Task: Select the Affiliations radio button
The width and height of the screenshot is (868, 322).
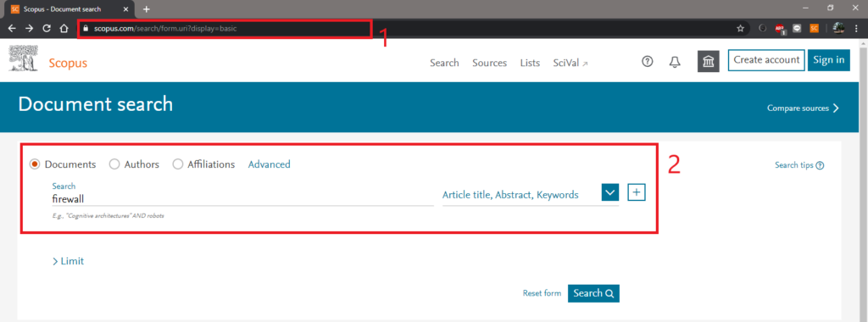Action: (178, 164)
